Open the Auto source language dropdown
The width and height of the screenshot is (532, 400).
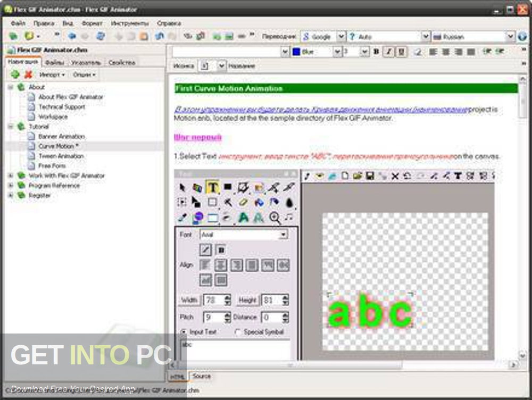tap(426, 37)
